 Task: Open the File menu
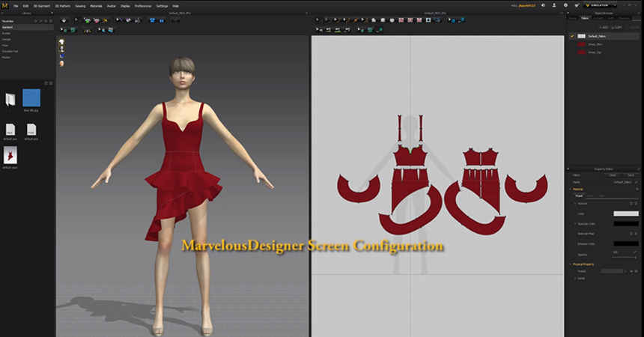16,5
